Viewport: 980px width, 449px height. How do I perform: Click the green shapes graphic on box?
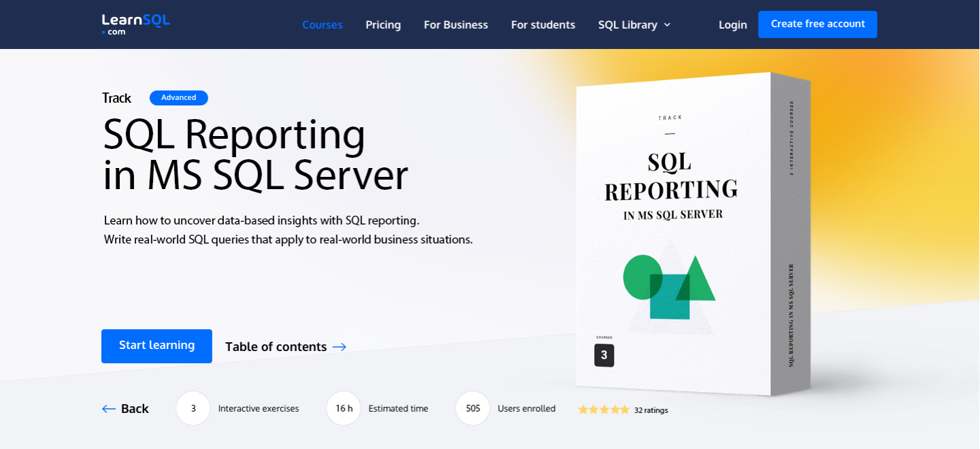pos(669,286)
